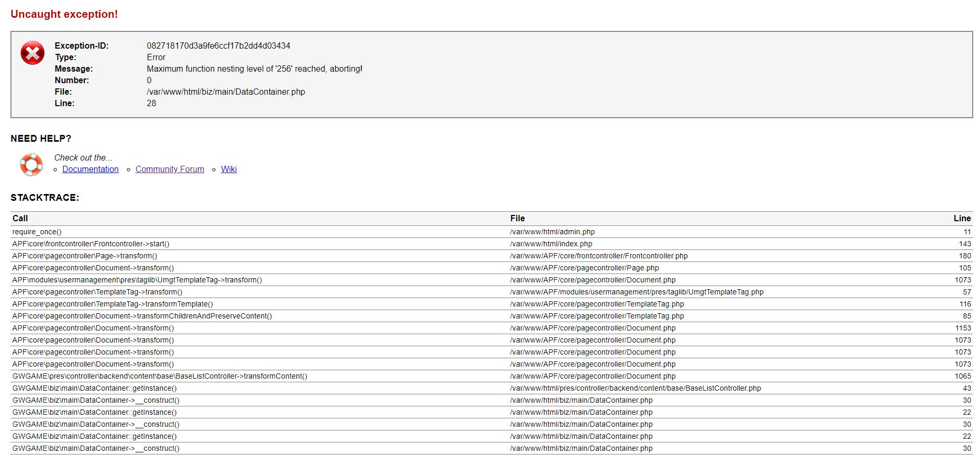The height and width of the screenshot is (455, 980).
Task: Click line number 1065 in stacktrace
Action: coord(963,376)
